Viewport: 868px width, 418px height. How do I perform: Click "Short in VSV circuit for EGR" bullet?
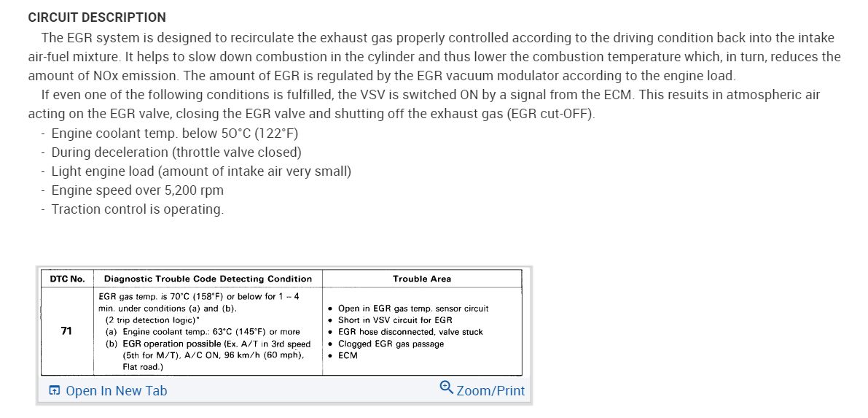pyautogui.click(x=395, y=320)
